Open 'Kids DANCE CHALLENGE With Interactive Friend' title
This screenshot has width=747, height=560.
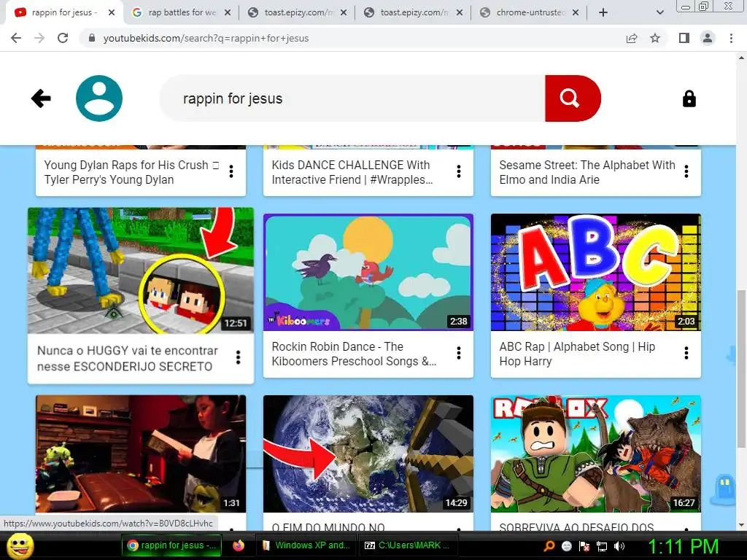(x=352, y=172)
